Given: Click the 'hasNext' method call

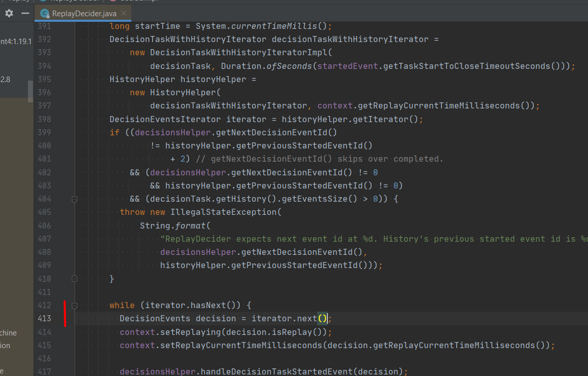Looking at the screenshot, I should tap(208, 306).
